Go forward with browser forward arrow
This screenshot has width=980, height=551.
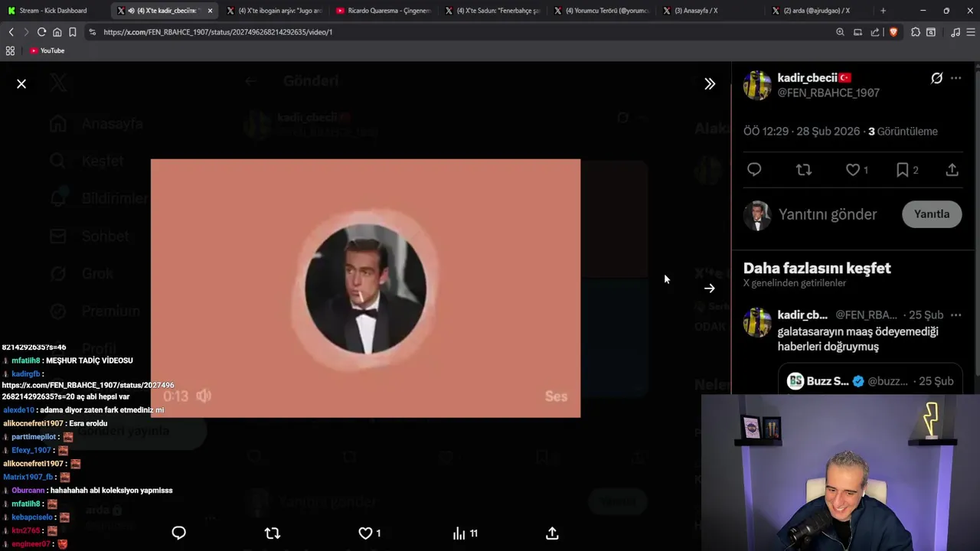pyautogui.click(x=25, y=32)
